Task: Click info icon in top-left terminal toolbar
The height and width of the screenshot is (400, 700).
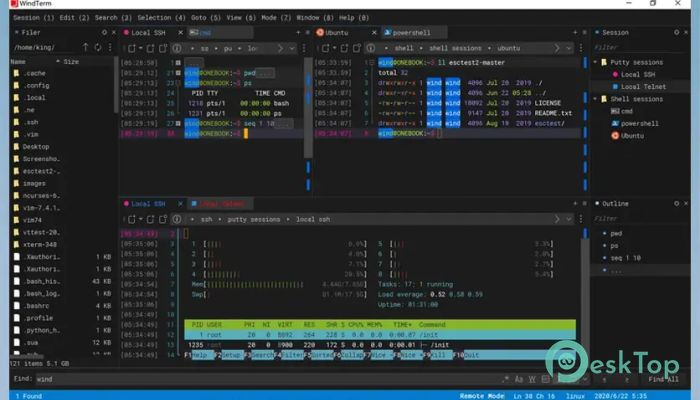Action: 177,48
